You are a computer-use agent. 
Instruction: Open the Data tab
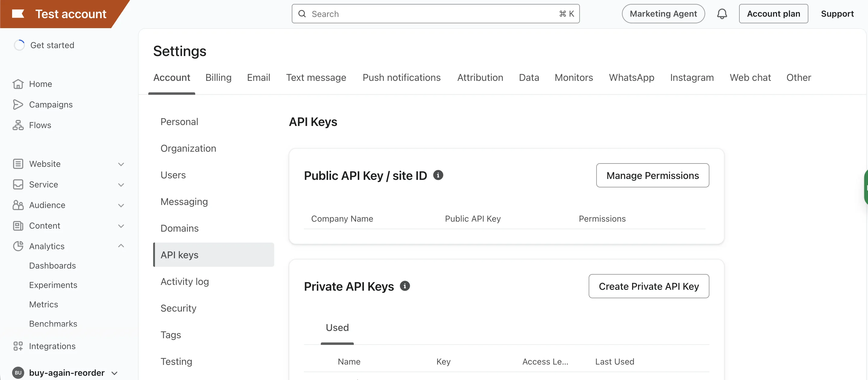click(529, 78)
